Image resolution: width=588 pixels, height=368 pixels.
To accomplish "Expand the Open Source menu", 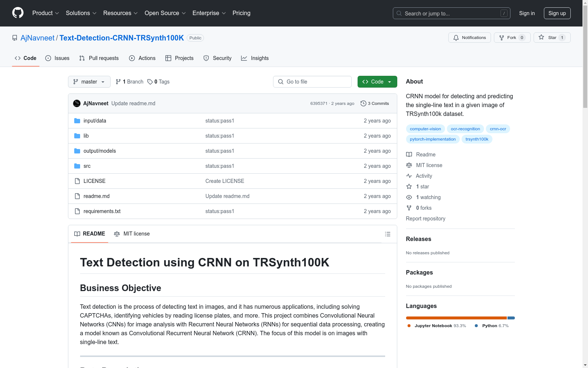I will pos(165,13).
